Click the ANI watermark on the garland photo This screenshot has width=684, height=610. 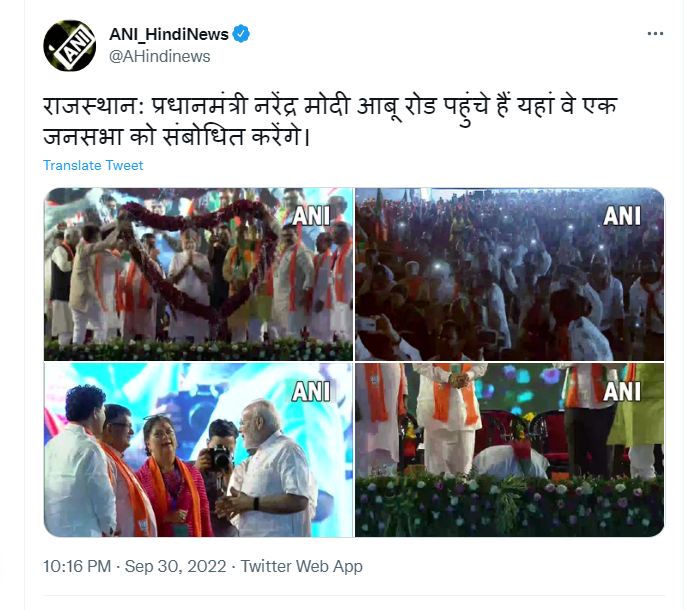click(x=311, y=216)
